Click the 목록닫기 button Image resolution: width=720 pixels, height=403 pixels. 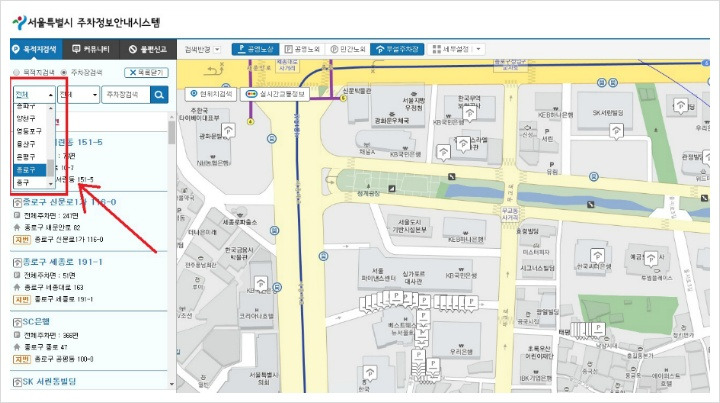click(x=146, y=73)
